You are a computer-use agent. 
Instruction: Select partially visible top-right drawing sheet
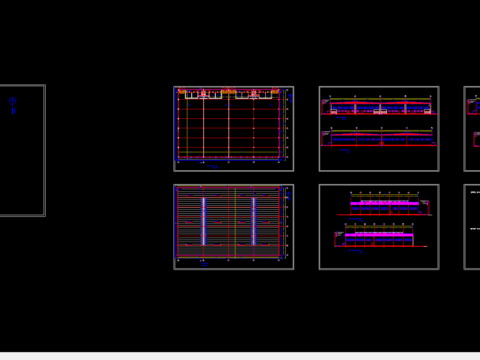coord(472,129)
